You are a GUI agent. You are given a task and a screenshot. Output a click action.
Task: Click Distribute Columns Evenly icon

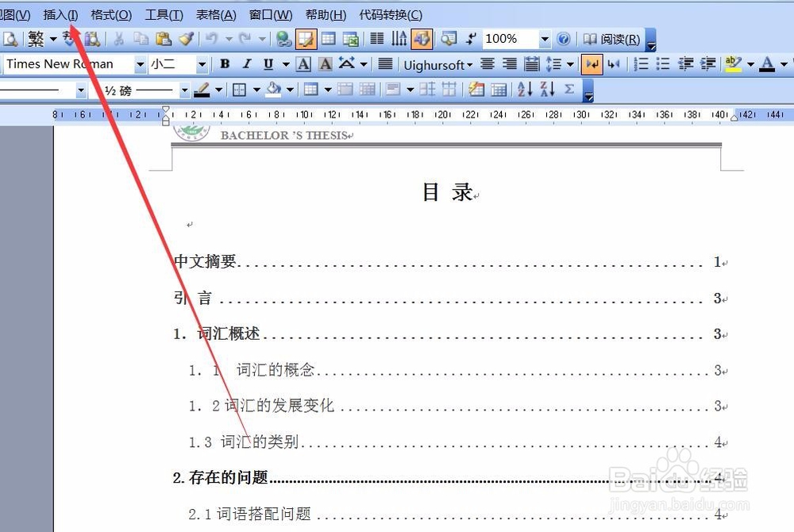449,90
